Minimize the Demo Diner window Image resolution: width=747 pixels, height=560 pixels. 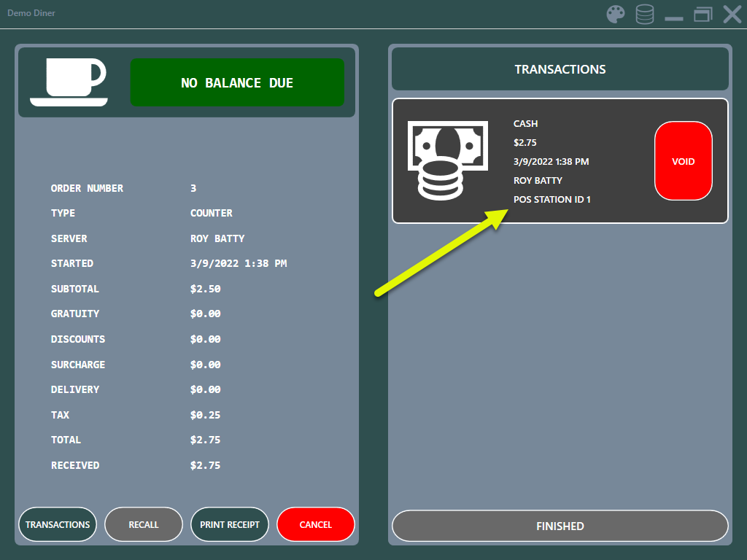(674, 16)
